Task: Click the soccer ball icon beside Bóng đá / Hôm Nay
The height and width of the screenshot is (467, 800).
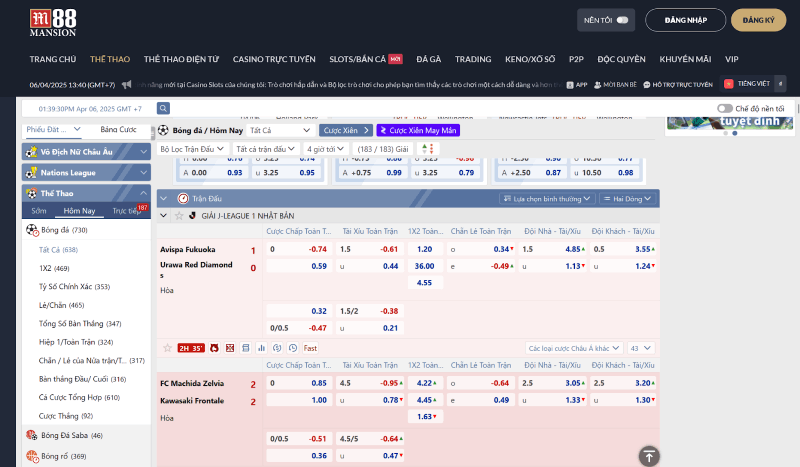Action: pos(163,130)
